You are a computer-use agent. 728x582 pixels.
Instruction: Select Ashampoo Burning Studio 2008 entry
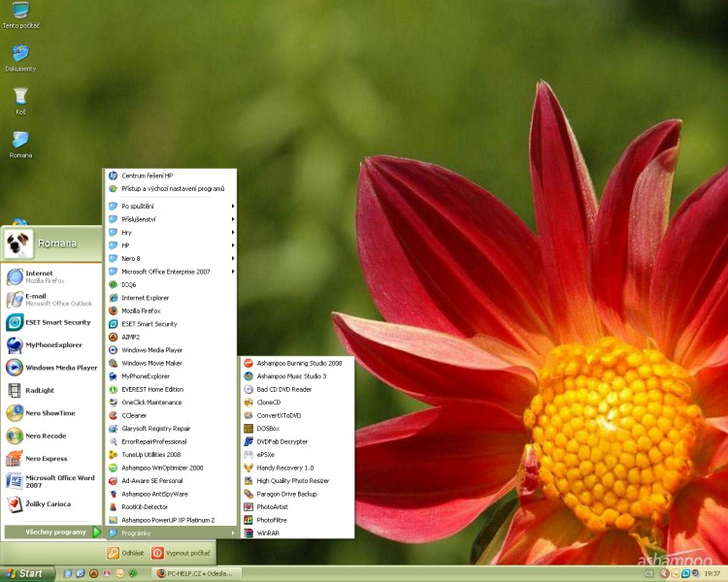(x=298, y=363)
